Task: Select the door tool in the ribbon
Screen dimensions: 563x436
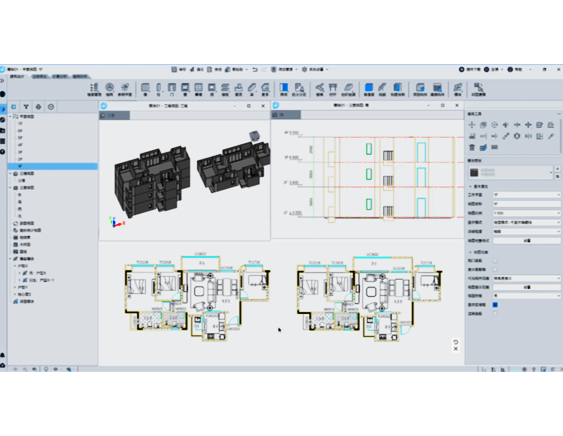Action: (x=172, y=89)
